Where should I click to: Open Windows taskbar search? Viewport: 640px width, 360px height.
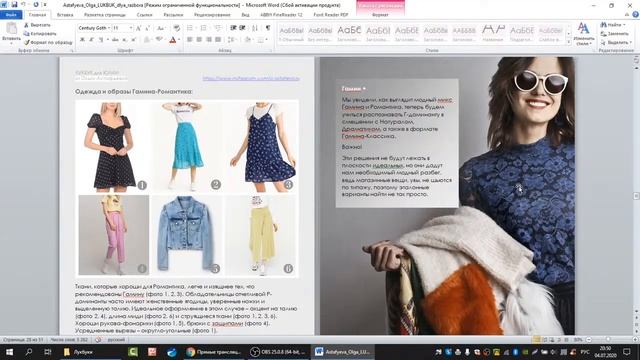29,352
